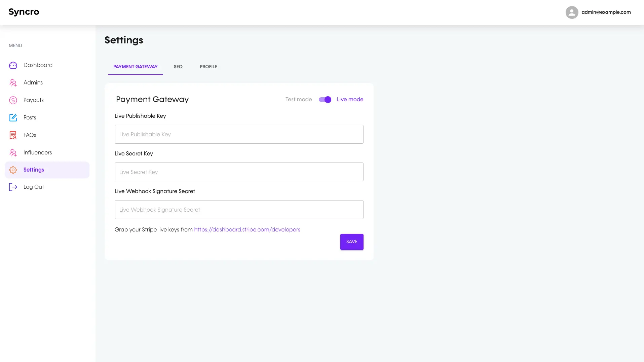Click the Syncro logo
Viewport: 644px width, 362px height.
coord(24,12)
